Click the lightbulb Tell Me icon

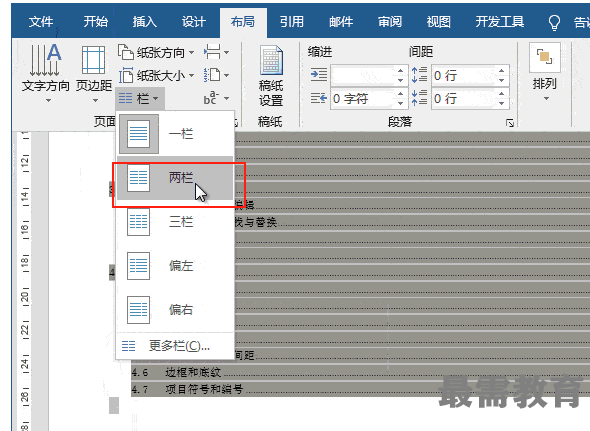click(554, 23)
